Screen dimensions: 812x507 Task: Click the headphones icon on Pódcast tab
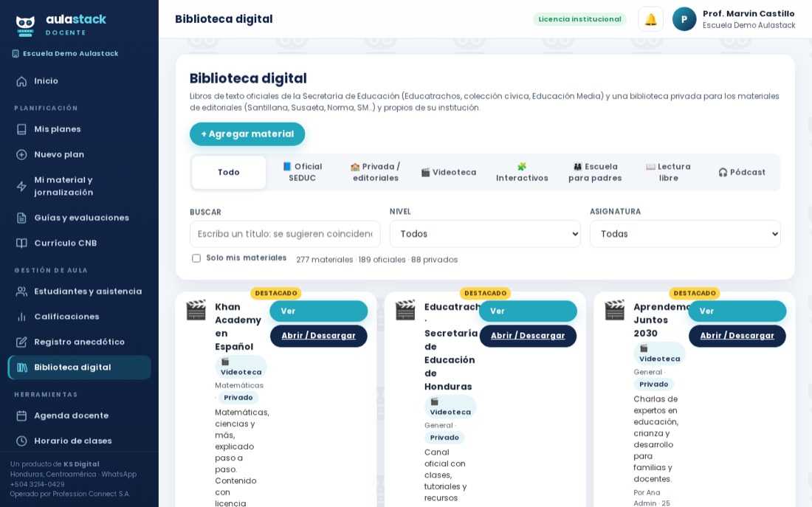[x=723, y=173]
